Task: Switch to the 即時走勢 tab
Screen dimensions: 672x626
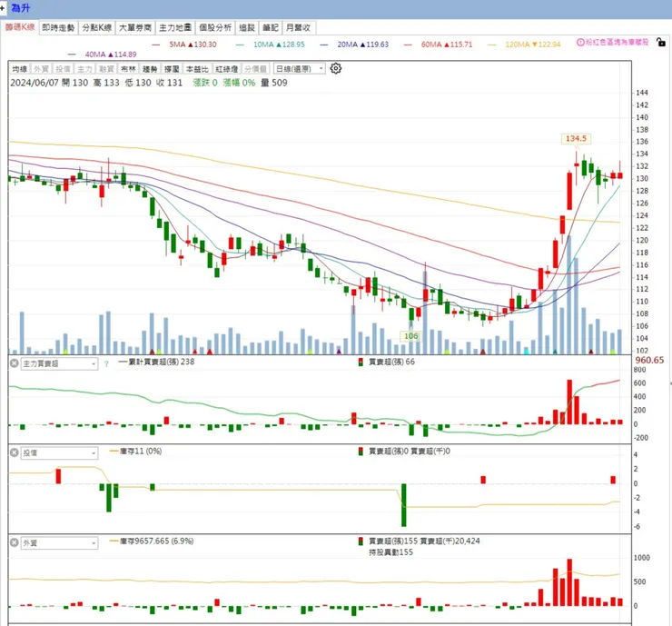Action: click(x=59, y=28)
